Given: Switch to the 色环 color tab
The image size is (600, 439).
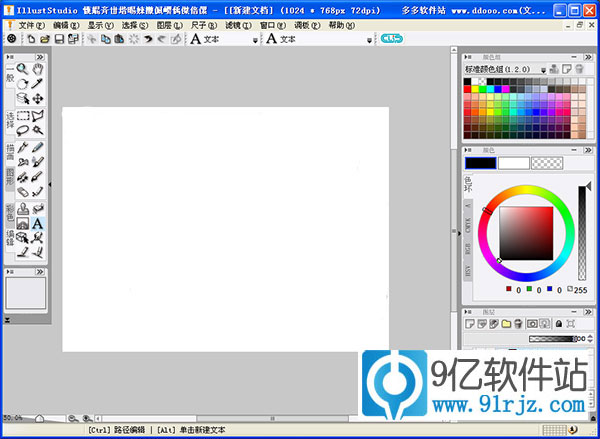Looking at the screenshot, I should click(x=468, y=184).
